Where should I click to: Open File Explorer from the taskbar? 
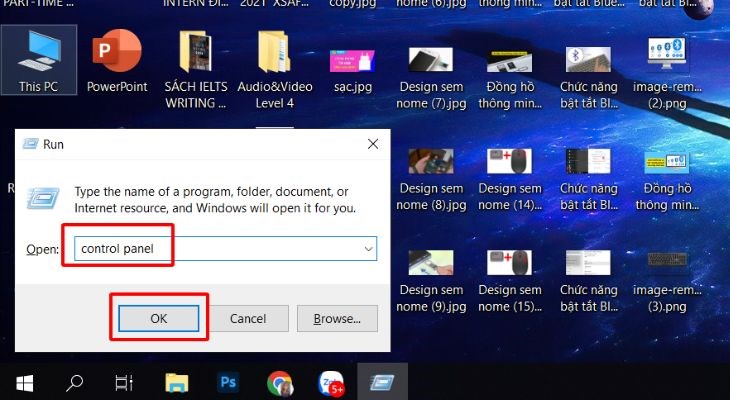(176, 383)
